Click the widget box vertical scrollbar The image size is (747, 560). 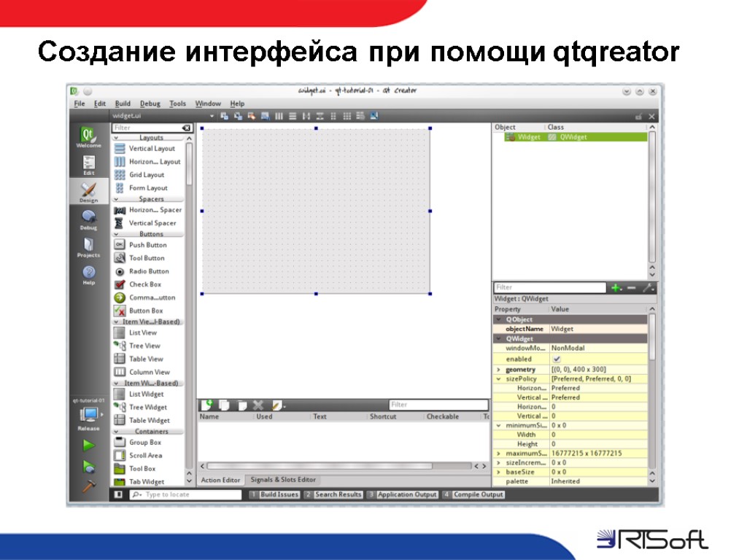point(189,164)
